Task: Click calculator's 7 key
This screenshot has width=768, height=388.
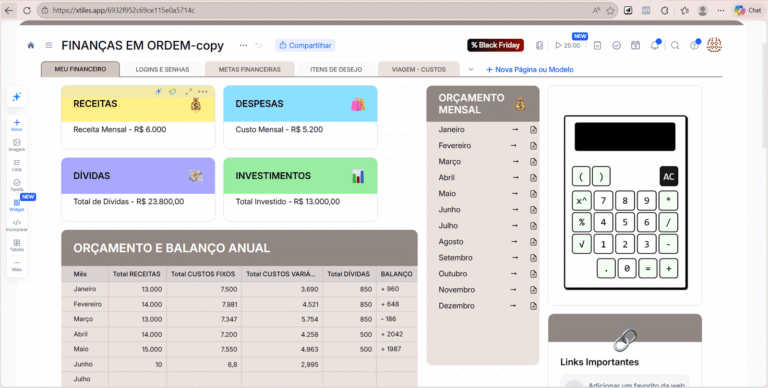Action: [x=603, y=200]
